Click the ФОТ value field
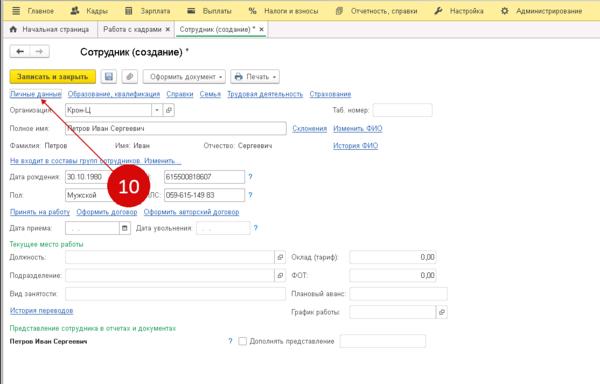 pyautogui.click(x=393, y=275)
